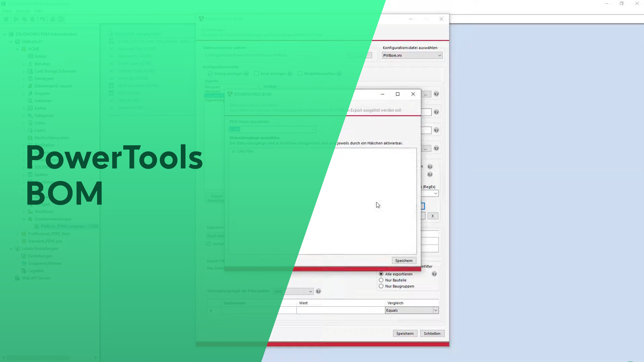
Task: Click help icon next to Alle exportieren
Action: coord(434,274)
